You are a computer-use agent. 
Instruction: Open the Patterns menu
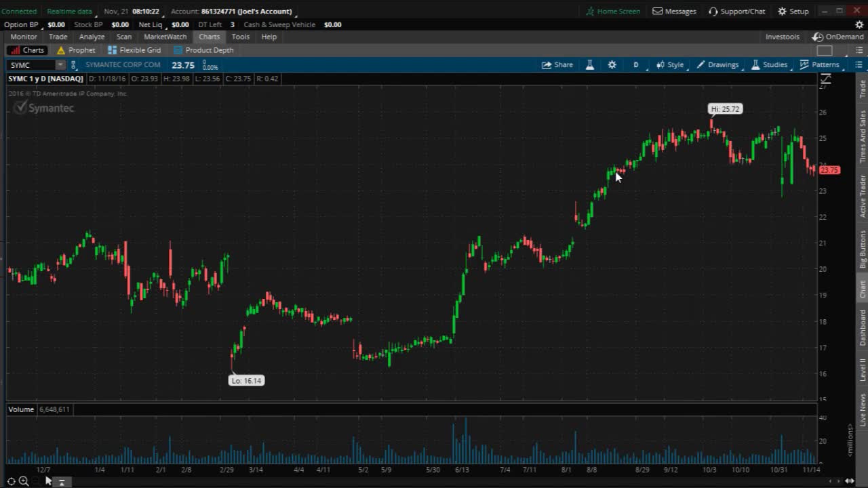[819, 65]
